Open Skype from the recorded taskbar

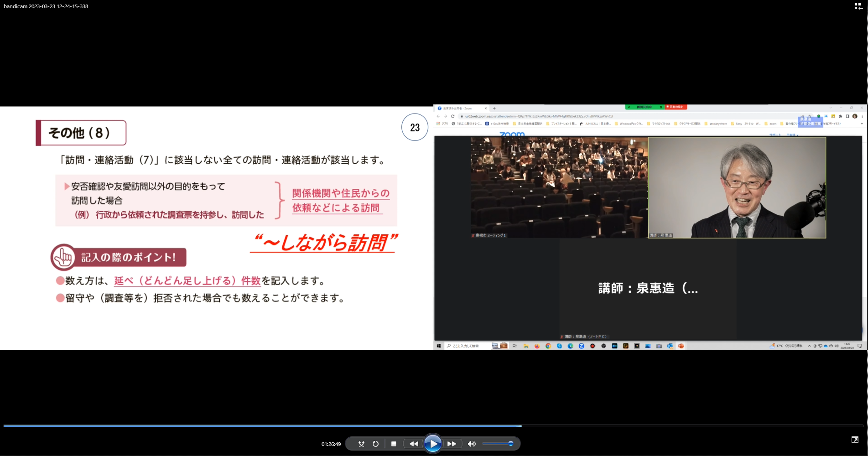click(x=559, y=346)
